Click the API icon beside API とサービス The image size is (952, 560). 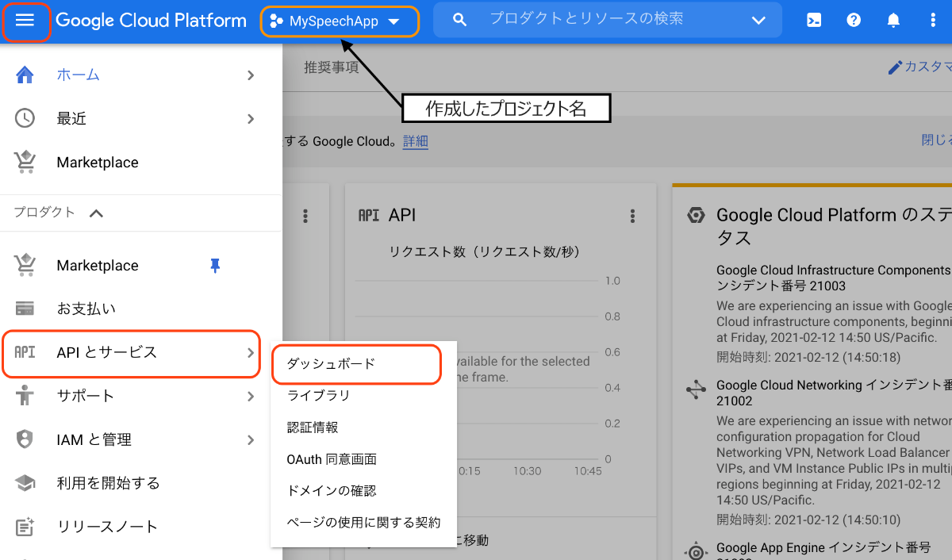click(25, 352)
